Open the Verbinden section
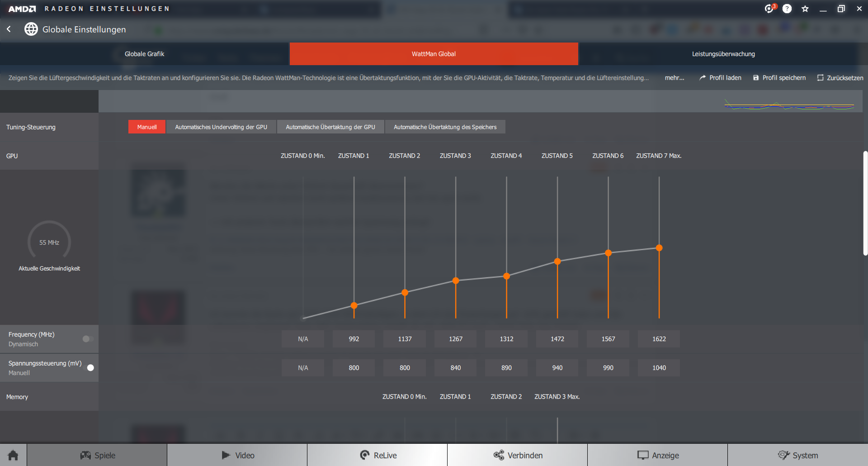868x466 pixels. pos(518,455)
